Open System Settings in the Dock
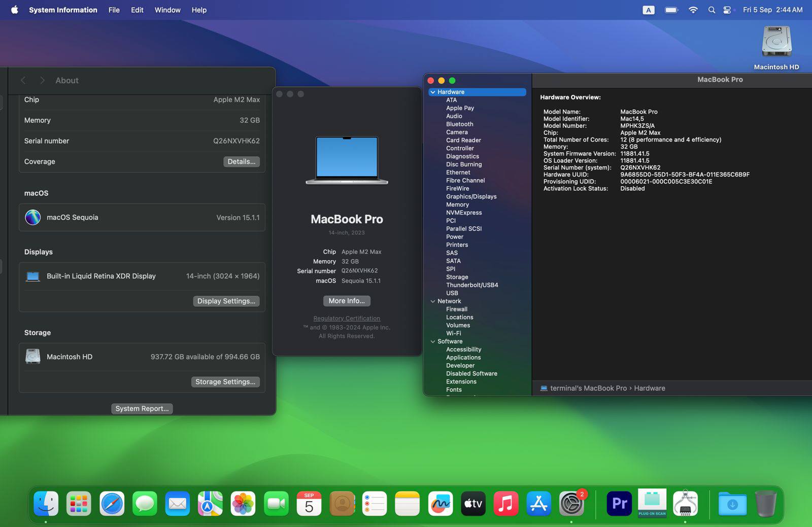This screenshot has height=527, width=812. tap(571, 504)
